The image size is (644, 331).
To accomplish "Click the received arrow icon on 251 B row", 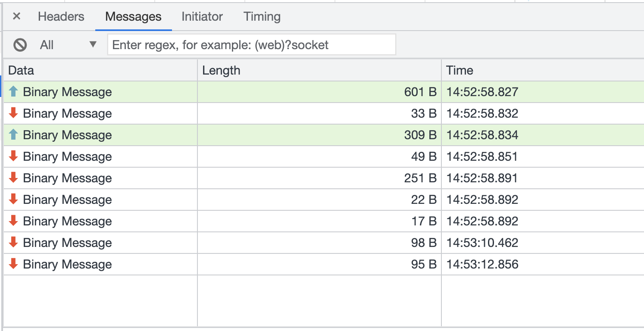I will [x=13, y=178].
